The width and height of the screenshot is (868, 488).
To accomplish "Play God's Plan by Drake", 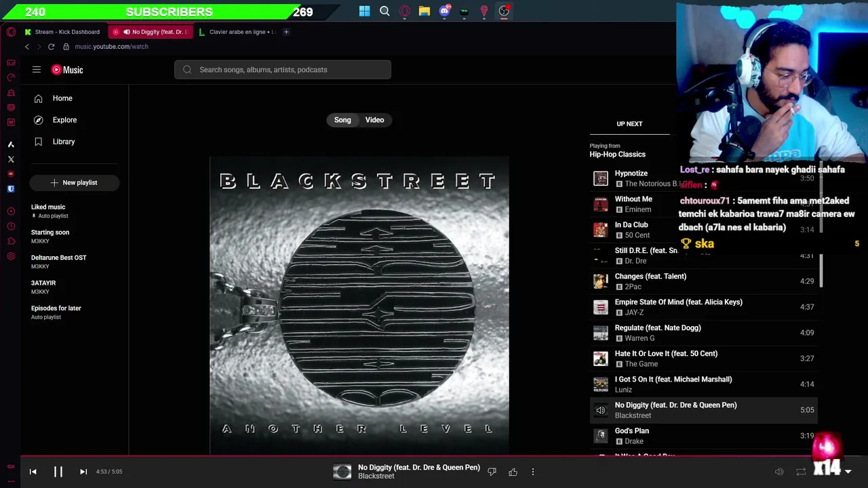I will [x=703, y=436].
